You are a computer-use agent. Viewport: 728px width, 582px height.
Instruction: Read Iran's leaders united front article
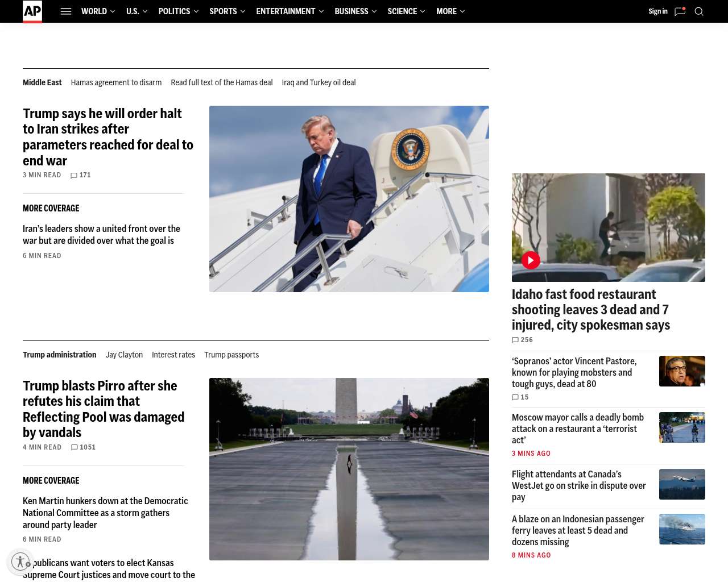101,235
